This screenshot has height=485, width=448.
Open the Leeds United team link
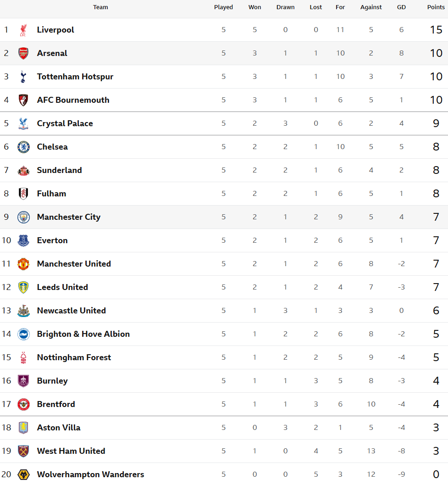pyautogui.click(x=62, y=287)
